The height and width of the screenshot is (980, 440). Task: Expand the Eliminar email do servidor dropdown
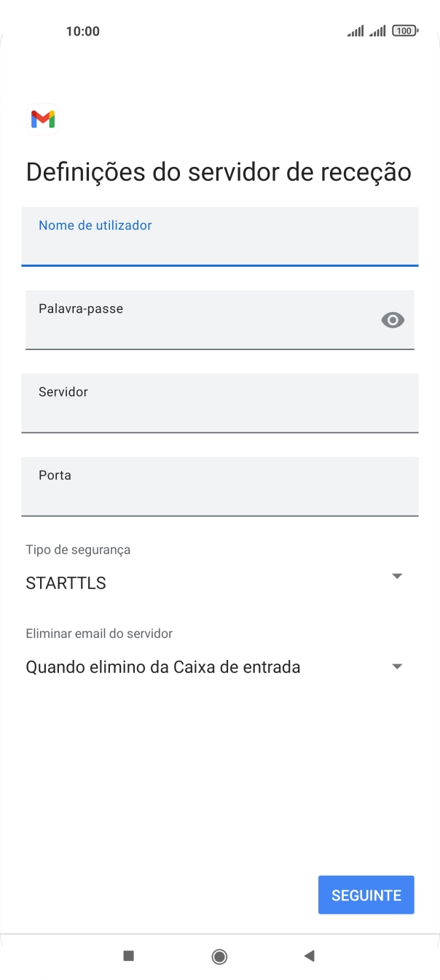pyautogui.click(x=397, y=666)
